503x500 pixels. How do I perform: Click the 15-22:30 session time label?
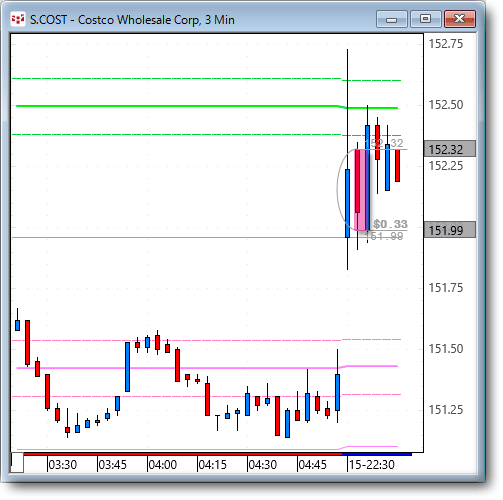coord(372,464)
